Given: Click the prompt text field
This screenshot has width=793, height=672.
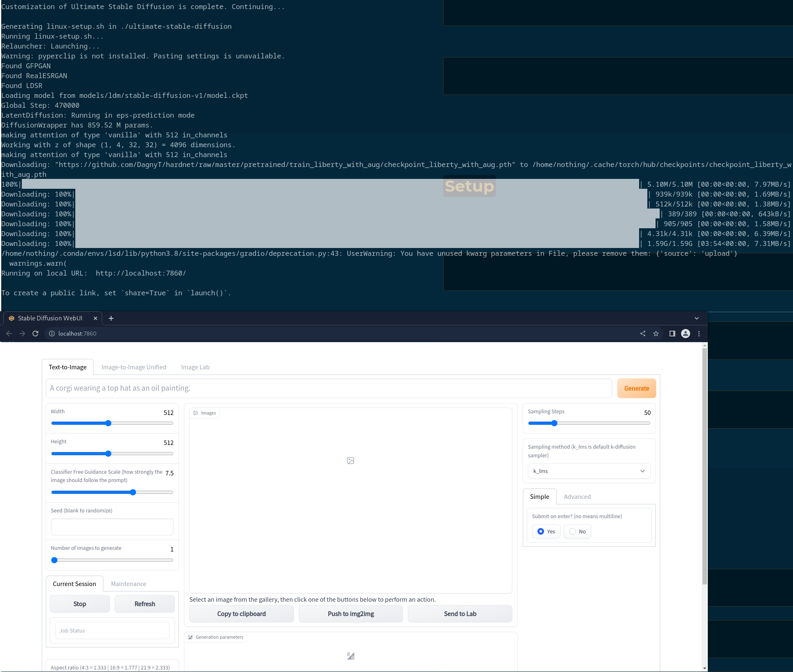Looking at the screenshot, I should 329,388.
